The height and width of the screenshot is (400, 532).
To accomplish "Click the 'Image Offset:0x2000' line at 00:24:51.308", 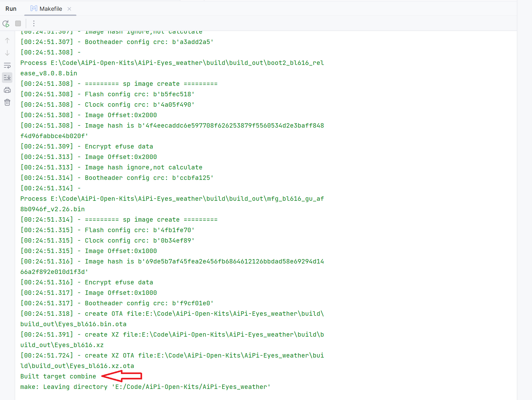I will click(89, 115).
